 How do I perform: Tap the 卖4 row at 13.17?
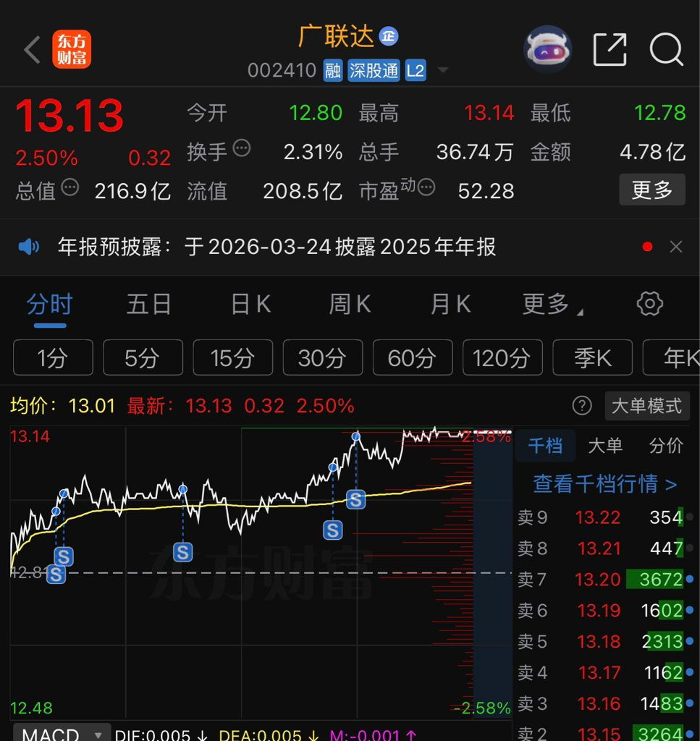(x=605, y=672)
